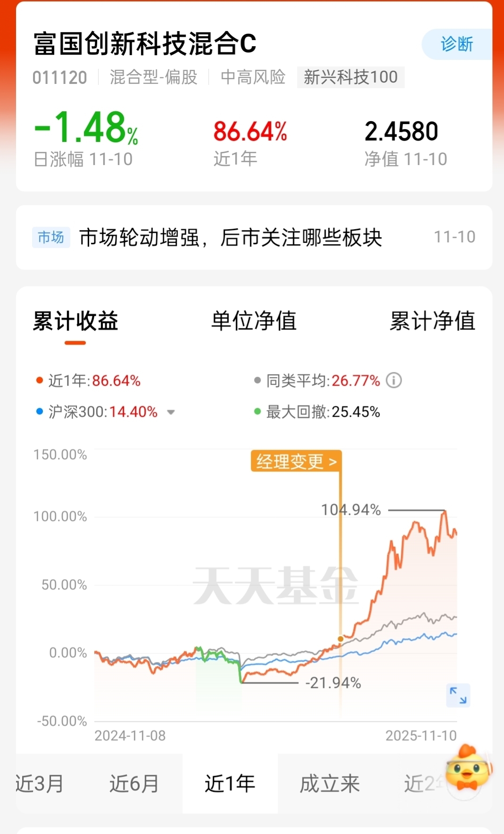Tap the orange 近1年 legend dot

click(x=40, y=380)
